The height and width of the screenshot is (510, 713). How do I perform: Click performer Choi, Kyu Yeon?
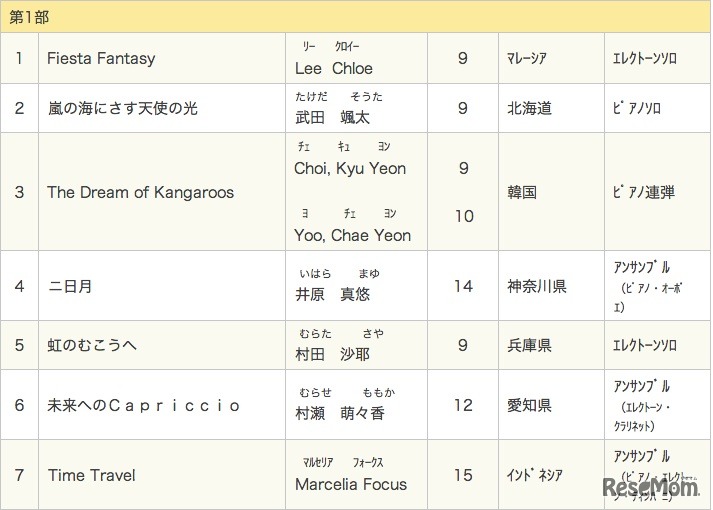click(350, 168)
